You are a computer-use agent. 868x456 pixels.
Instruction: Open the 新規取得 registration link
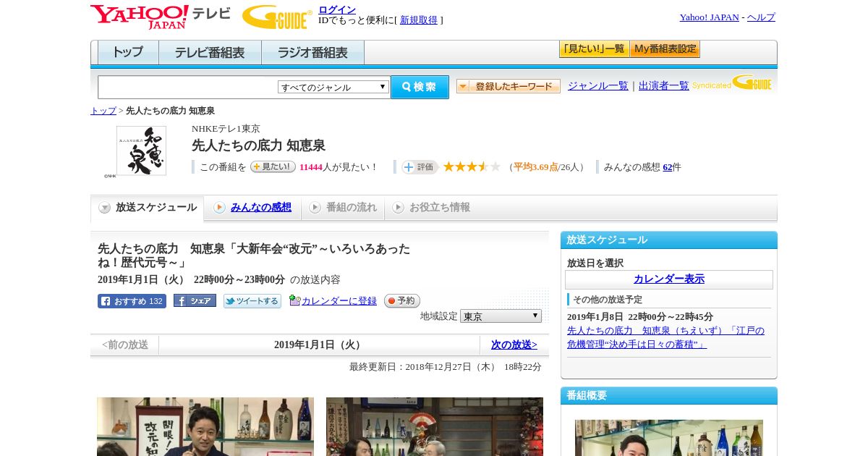click(x=419, y=20)
